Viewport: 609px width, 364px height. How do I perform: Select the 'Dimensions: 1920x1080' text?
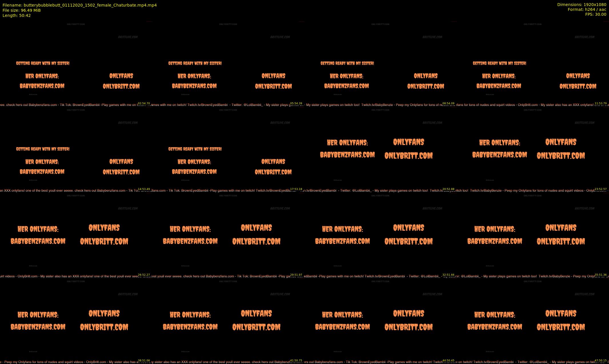[582, 5]
